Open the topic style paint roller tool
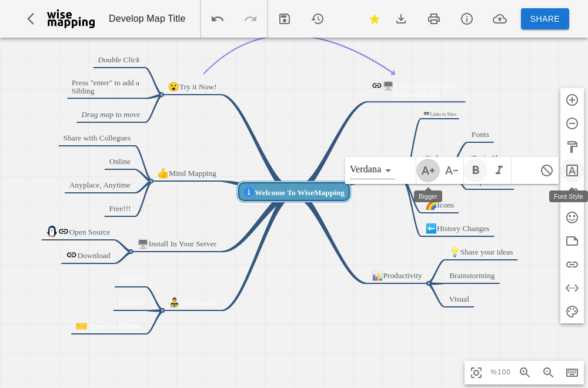The image size is (588, 388). [572, 147]
